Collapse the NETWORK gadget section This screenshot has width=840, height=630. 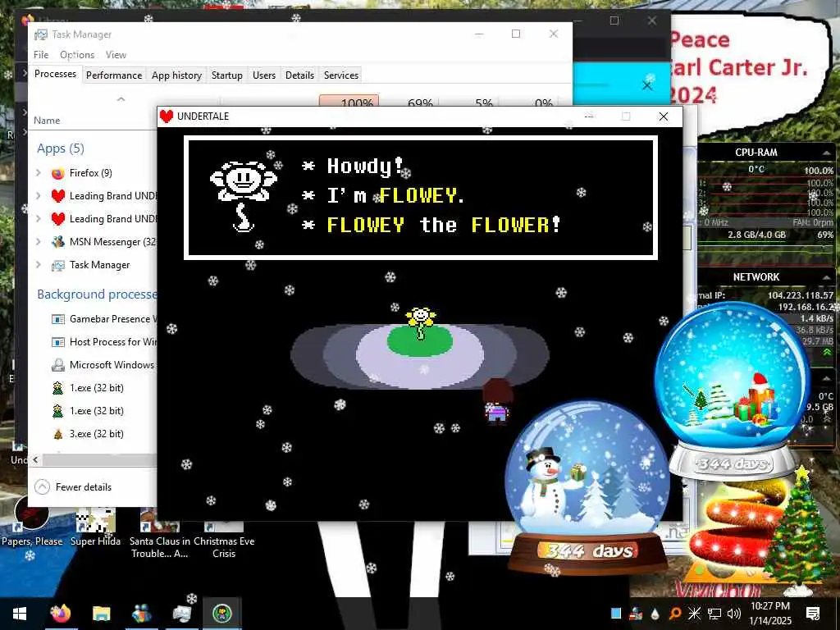pyautogui.click(x=827, y=277)
